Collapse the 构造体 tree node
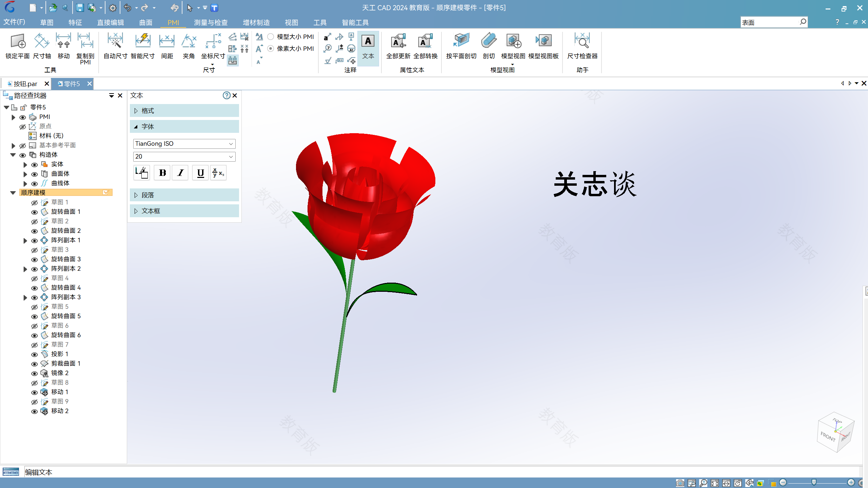The width and height of the screenshot is (868, 488). (x=13, y=155)
